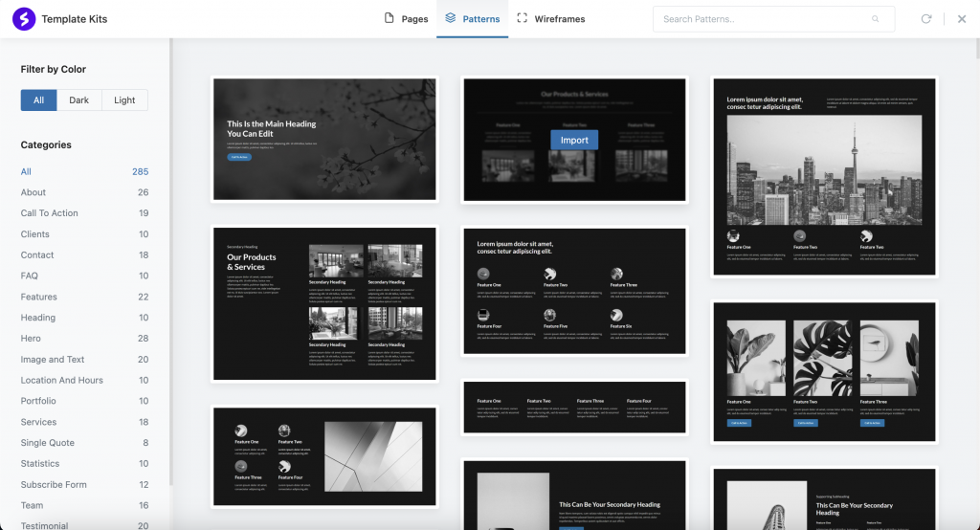
Task: Close the Template Kits dialog
Action: click(961, 19)
